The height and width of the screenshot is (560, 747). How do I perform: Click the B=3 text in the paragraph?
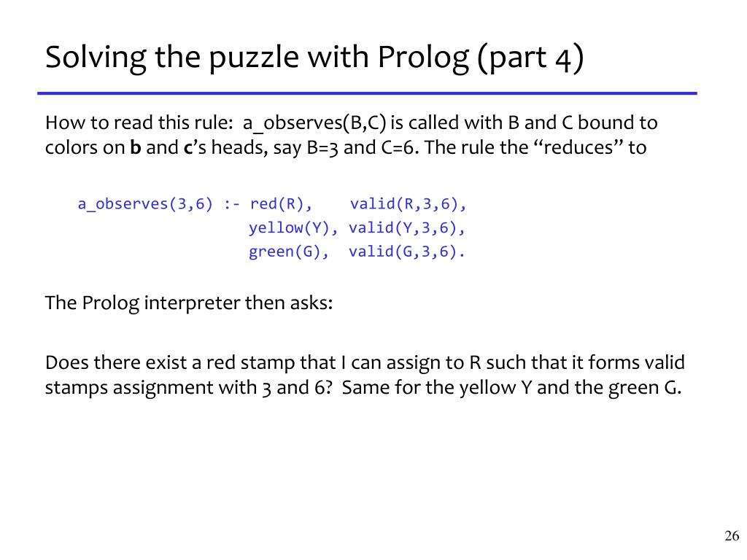tap(322, 147)
